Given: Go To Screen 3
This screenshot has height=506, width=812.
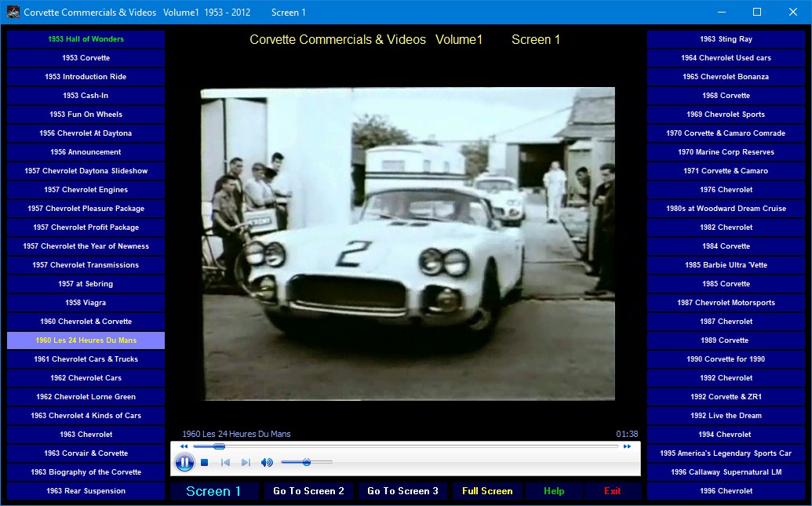Looking at the screenshot, I should click(403, 491).
